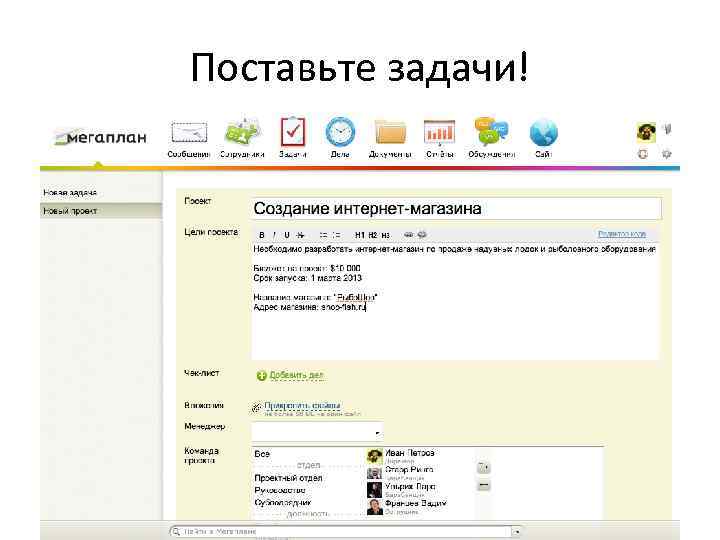720x540 pixels.
Task: Click the paperclip icon beside attachments
Action: (256, 407)
